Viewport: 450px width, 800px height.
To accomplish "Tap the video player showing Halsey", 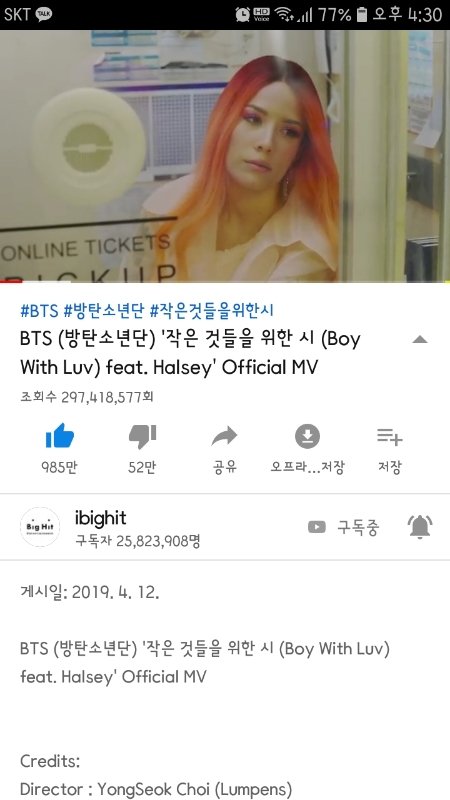I will (225, 156).
